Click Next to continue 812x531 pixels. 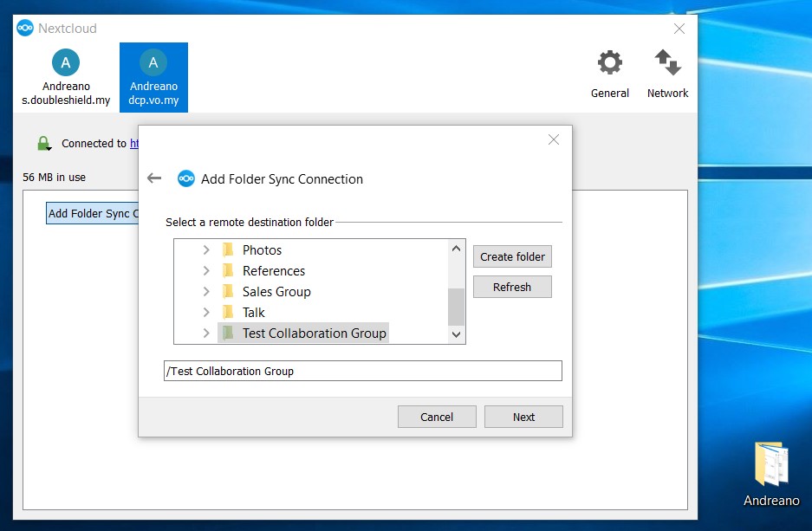tap(523, 417)
